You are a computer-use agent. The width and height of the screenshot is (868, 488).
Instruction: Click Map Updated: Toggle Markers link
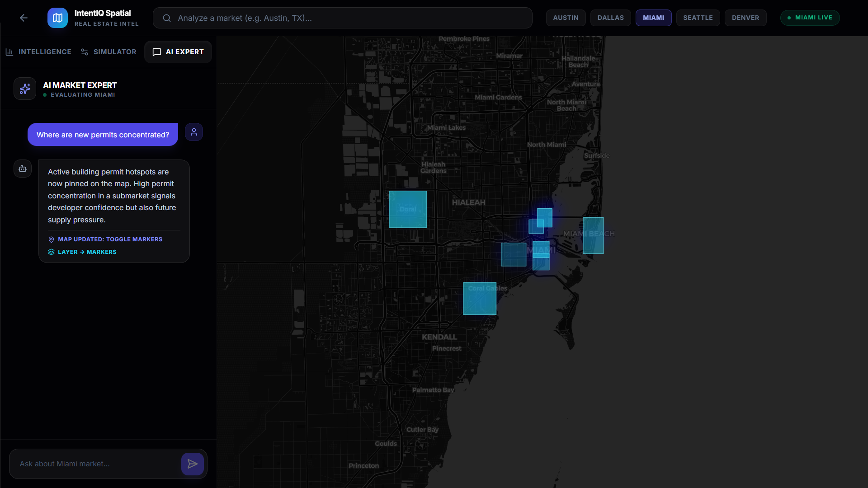[110, 239]
